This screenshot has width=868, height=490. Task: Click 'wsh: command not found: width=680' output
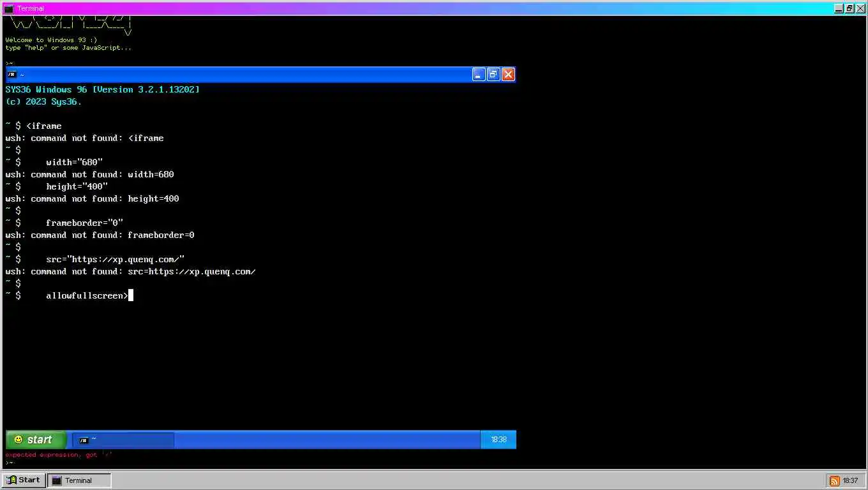click(89, 174)
